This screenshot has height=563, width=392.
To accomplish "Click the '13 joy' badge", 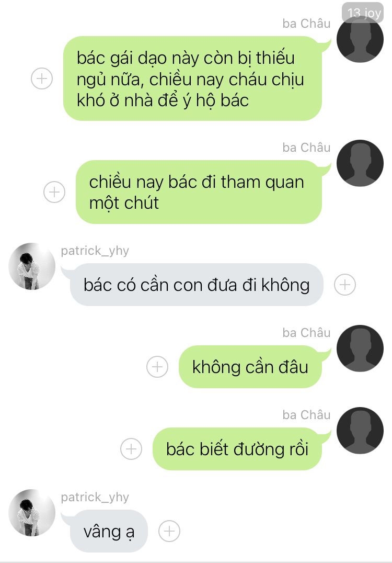I will [x=363, y=13].
